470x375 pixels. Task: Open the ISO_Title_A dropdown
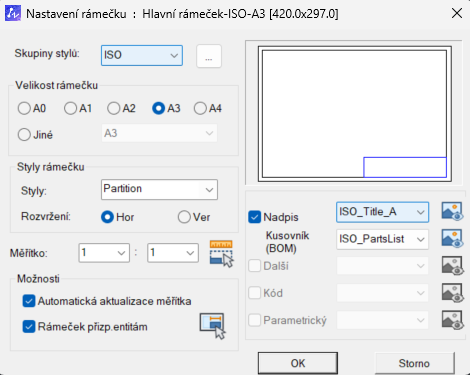(382, 212)
